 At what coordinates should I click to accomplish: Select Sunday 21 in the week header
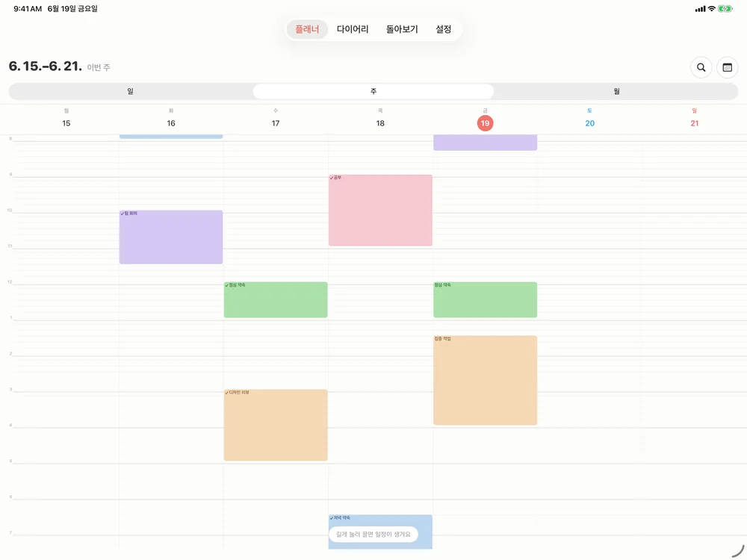pos(695,123)
